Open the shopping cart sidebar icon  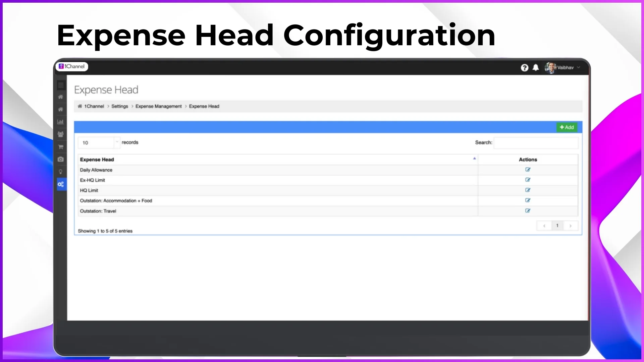(61, 147)
